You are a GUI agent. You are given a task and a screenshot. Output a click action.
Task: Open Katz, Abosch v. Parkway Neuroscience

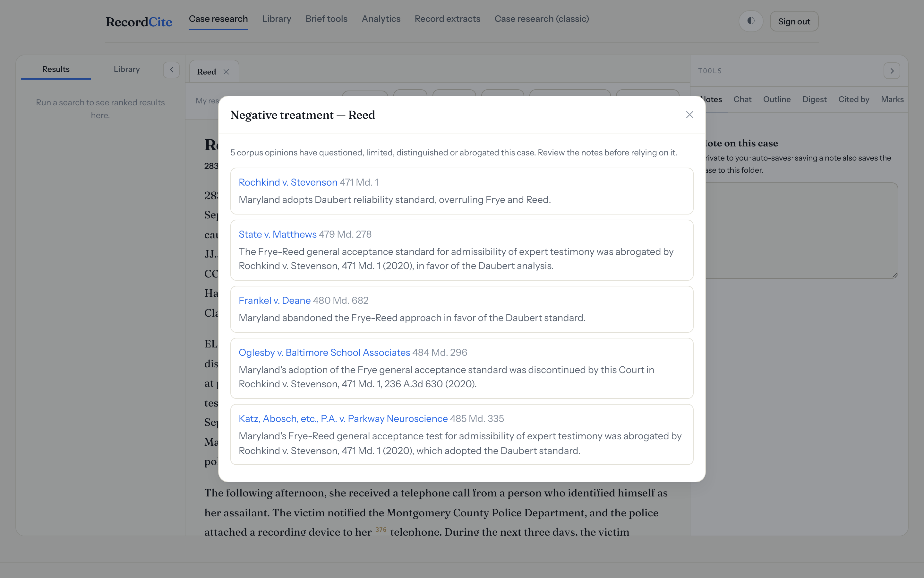[343, 419]
